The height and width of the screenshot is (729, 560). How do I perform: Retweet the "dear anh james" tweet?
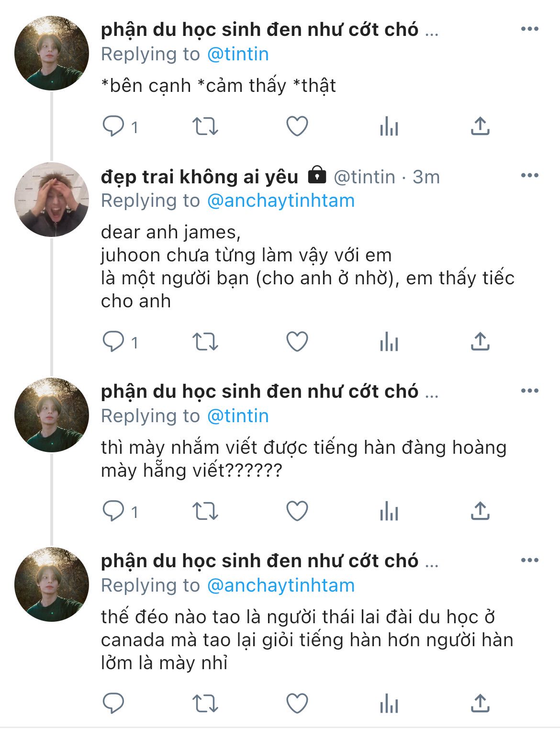coord(205,342)
